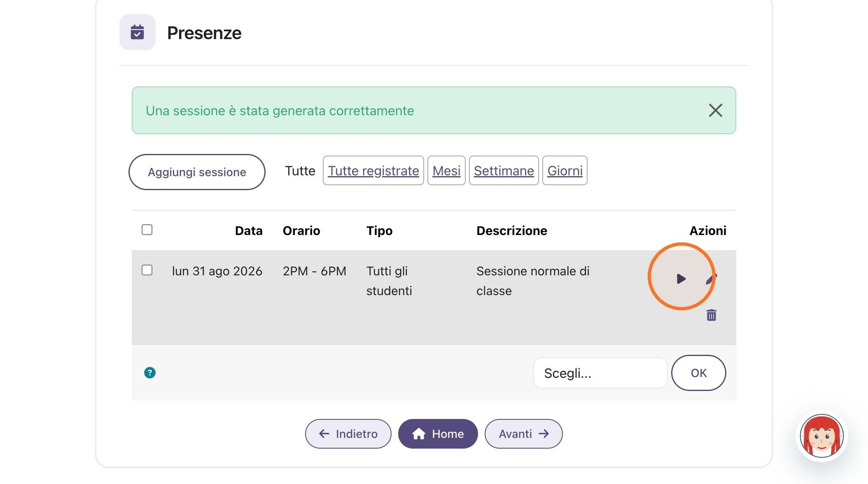The image size is (868, 484).
Task: Dismiss the green success notification
Action: pyautogui.click(x=715, y=110)
